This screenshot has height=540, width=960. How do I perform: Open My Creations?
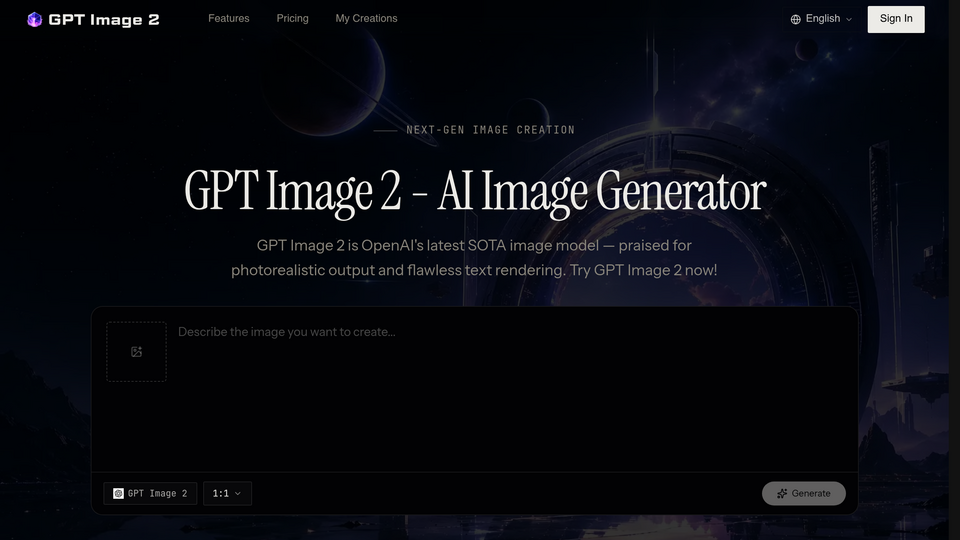[x=366, y=18]
